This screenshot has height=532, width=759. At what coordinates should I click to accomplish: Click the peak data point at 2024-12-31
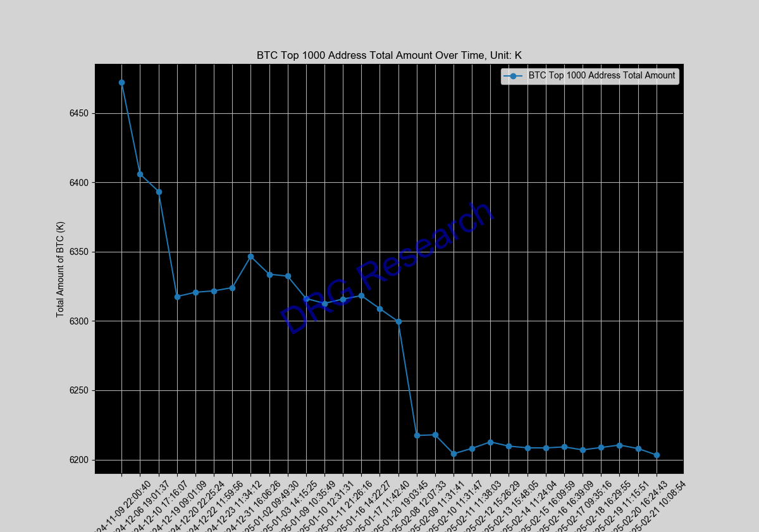tap(250, 256)
